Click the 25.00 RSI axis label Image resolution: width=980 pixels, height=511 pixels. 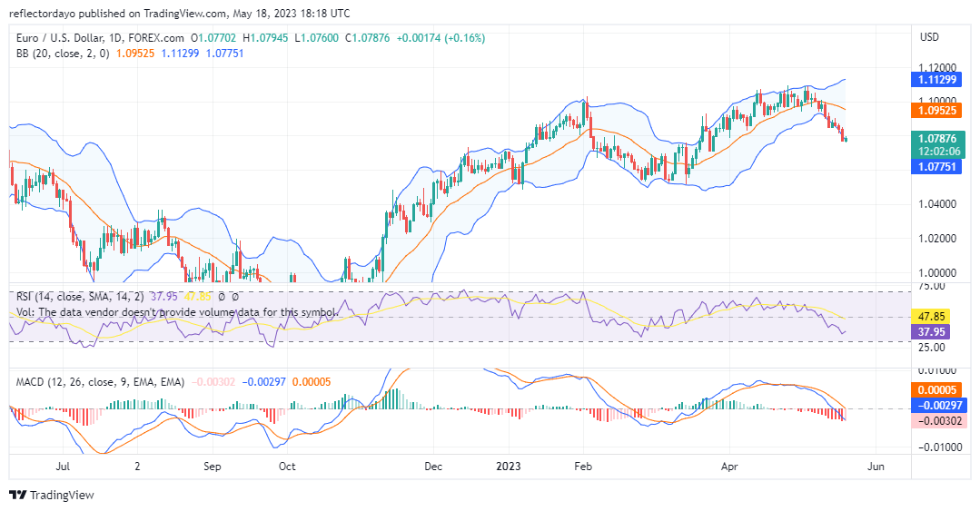tap(931, 348)
